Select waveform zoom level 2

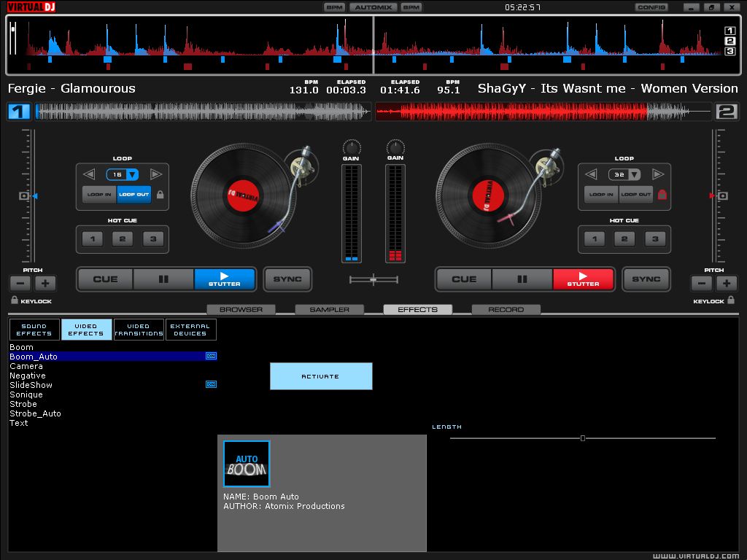pos(729,41)
